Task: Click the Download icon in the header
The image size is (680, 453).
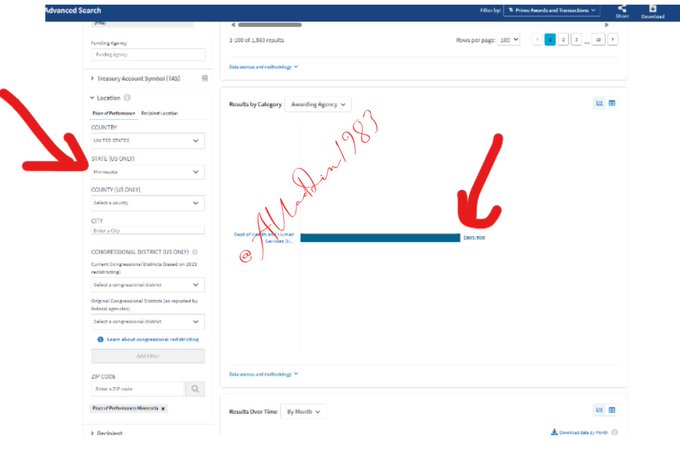Action: (x=652, y=8)
